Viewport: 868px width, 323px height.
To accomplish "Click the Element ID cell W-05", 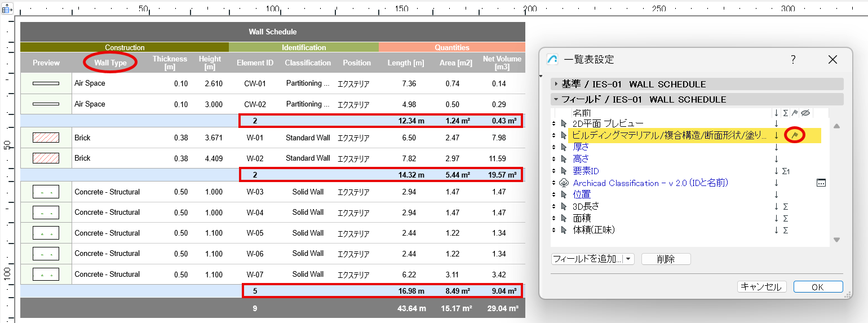I will (x=255, y=233).
